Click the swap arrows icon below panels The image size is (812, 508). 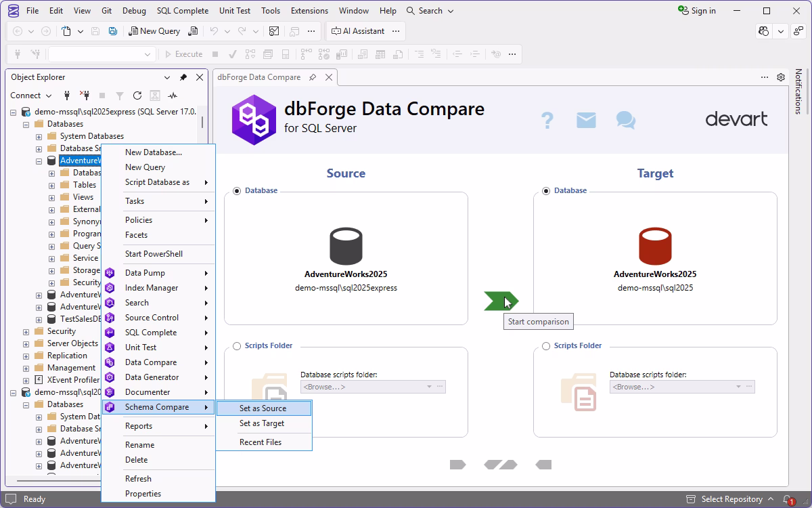501,465
